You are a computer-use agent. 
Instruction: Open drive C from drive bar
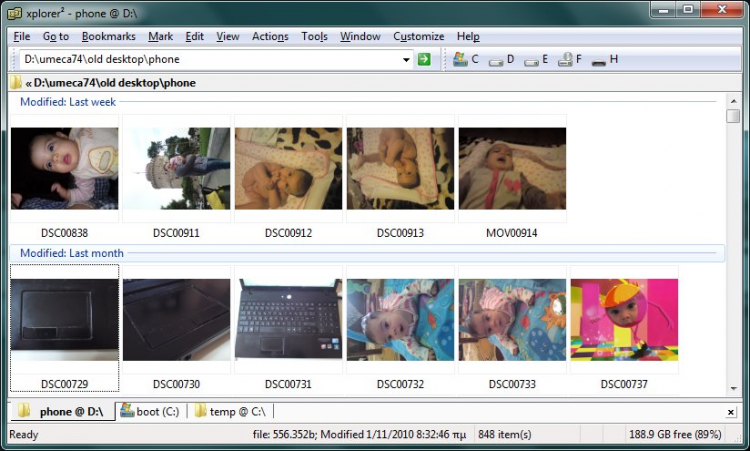[465, 59]
